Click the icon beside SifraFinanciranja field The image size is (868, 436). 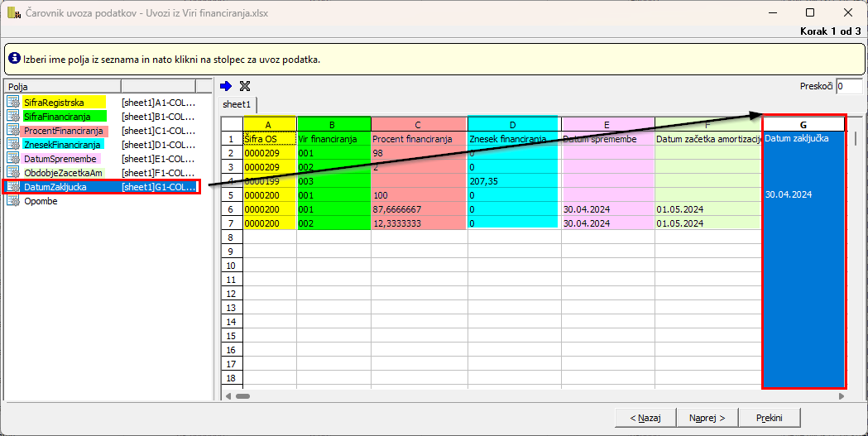click(x=13, y=116)
